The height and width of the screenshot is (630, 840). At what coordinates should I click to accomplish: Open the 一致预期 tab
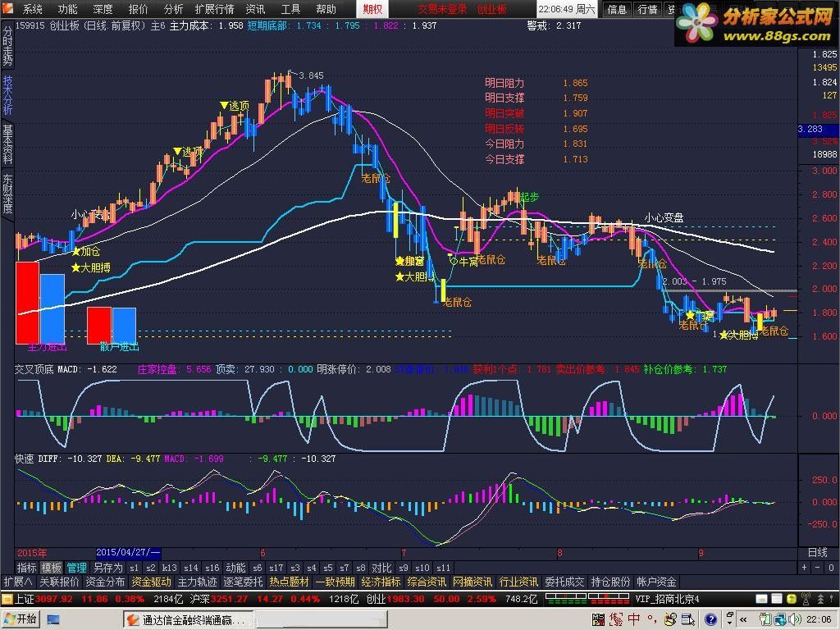[x=336, y=582]
